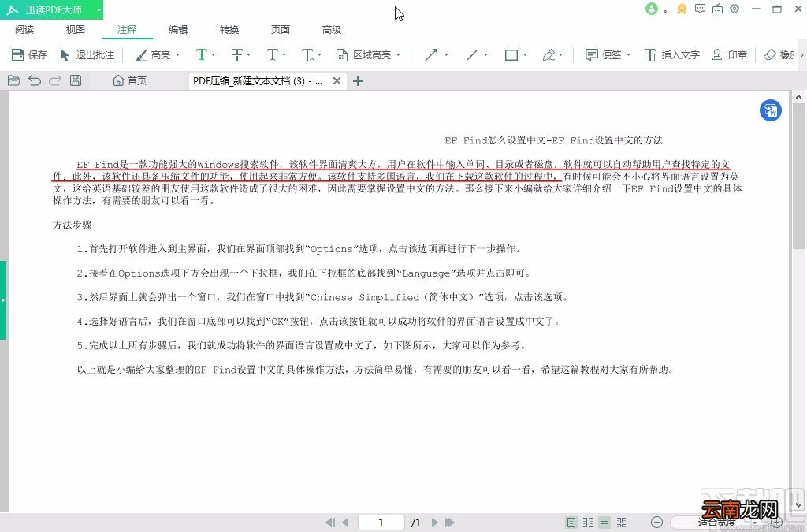Select the strikethrough text tool
The image size is (807, 532).
pyautogui.click(x=236, y=54)
